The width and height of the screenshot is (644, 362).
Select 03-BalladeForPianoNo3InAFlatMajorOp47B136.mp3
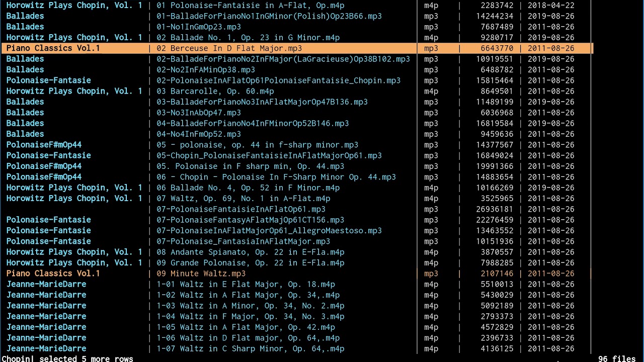262,102
